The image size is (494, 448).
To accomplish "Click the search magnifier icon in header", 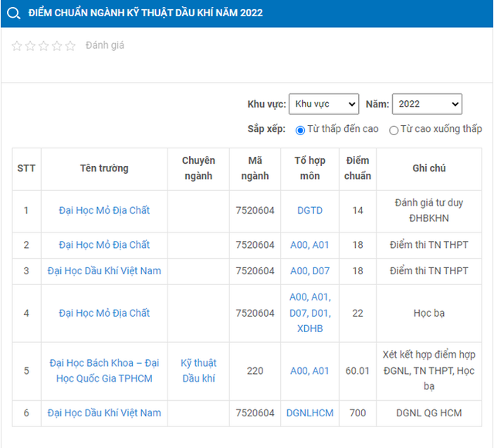I will (x=14, y=13).
